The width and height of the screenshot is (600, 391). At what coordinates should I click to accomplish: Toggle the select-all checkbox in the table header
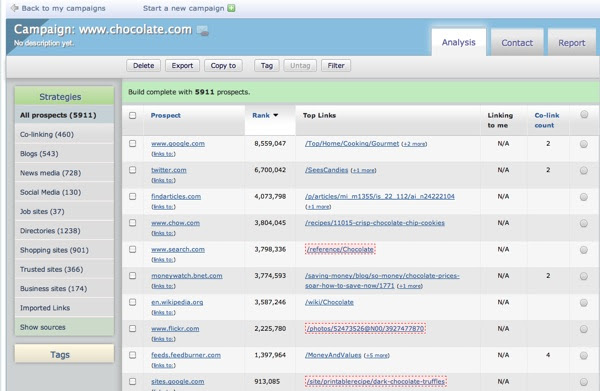(132, 115)
